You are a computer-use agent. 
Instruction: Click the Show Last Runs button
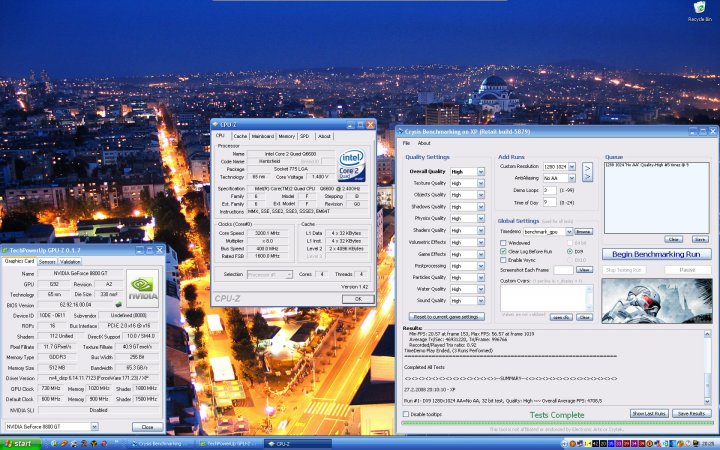(649, 414)
